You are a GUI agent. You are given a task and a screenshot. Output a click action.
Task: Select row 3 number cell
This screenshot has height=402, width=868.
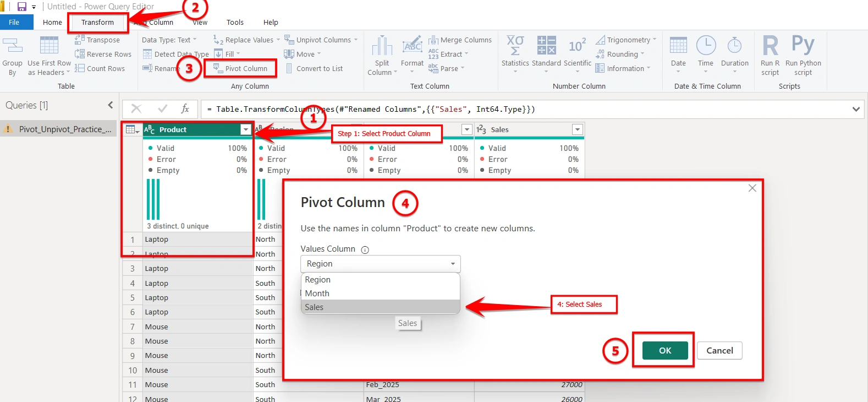[x=132, y=269]
